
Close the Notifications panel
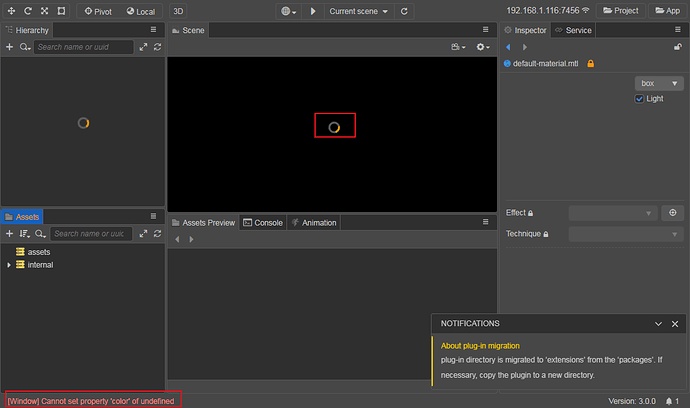675,324
